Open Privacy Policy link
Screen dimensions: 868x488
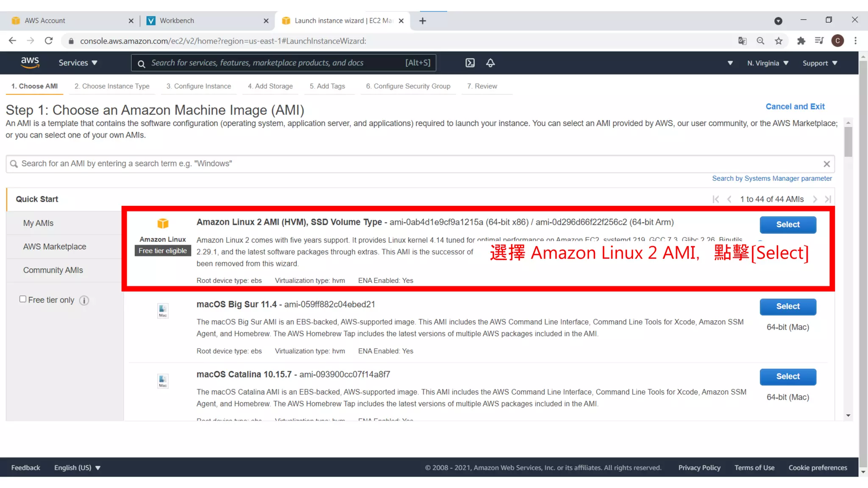[x=699, y=468]
